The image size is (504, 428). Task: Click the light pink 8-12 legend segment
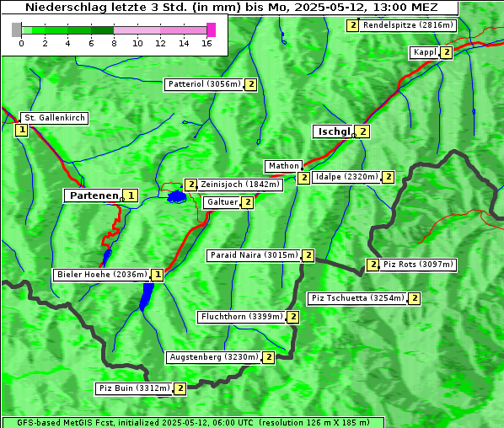(x=137, y=30)
